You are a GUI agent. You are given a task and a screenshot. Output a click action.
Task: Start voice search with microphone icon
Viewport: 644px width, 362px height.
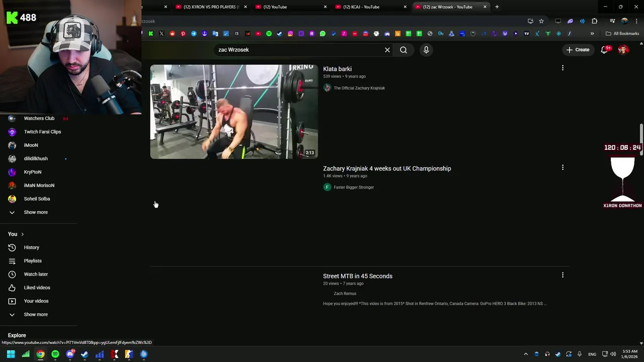click(x=426, y=50)
